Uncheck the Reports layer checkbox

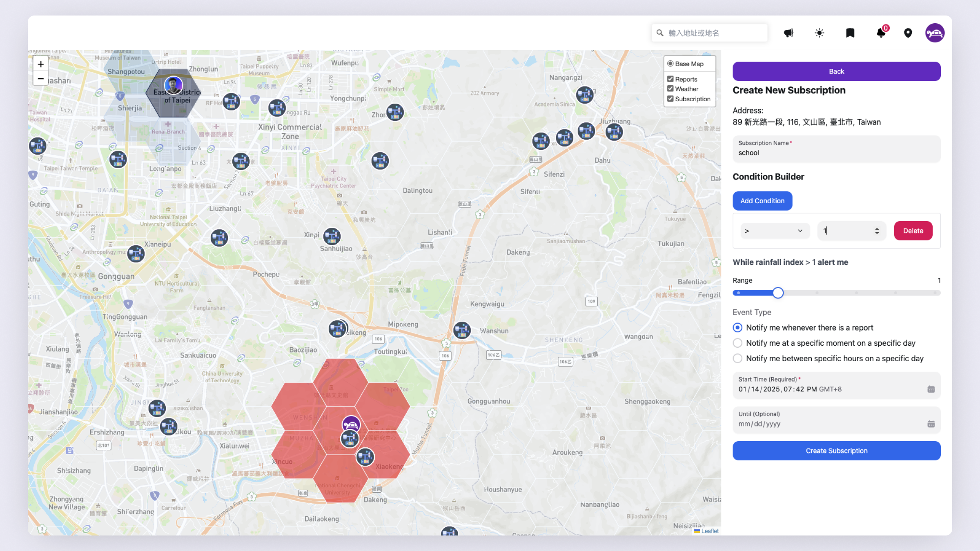click(670, 79)
